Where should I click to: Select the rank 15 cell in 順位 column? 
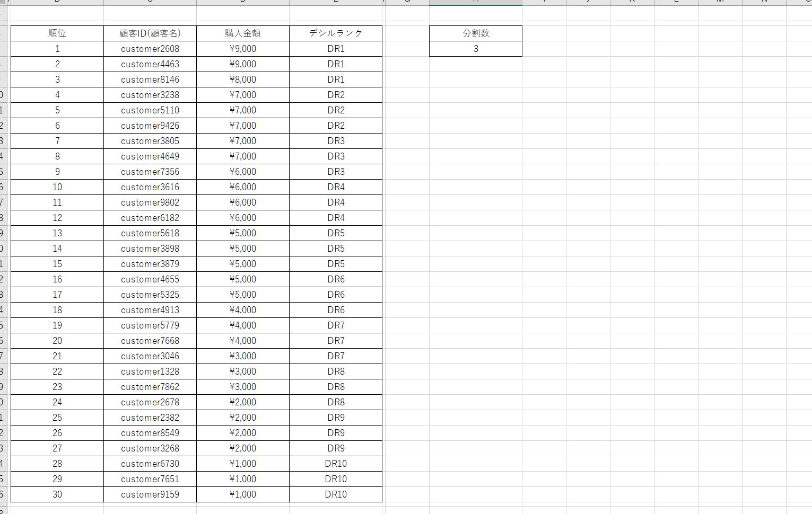57,264
